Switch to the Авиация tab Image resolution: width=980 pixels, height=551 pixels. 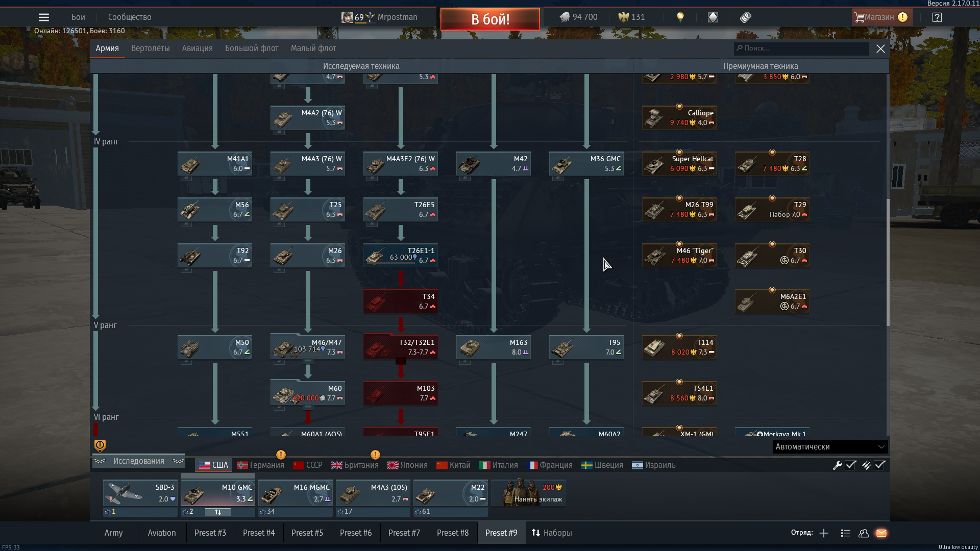[198, 48]
